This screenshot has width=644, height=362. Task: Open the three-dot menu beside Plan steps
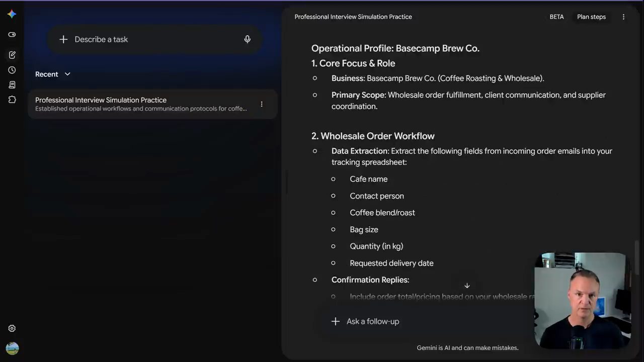[x=623, y=17]
